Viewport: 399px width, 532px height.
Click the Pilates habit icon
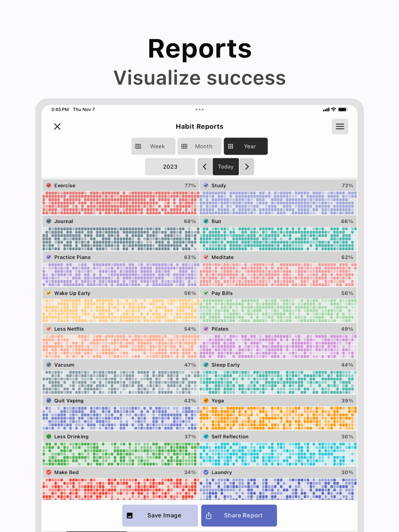(205, 329)
